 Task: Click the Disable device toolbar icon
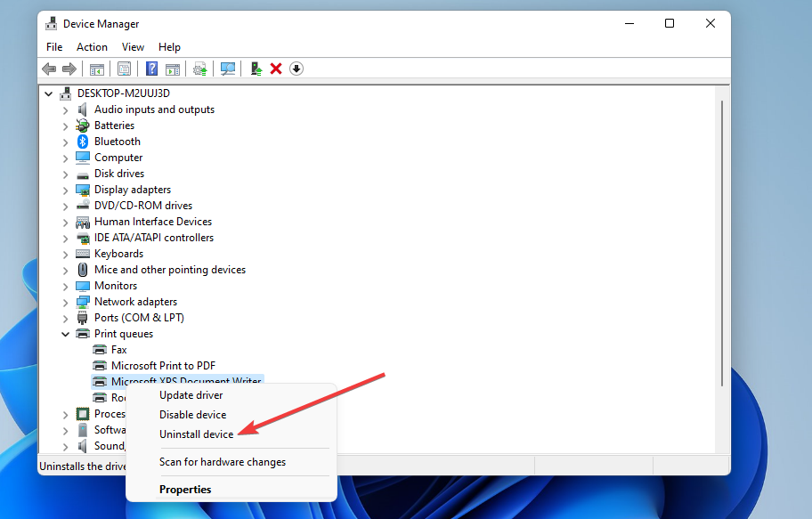pyautogui.click(x=295, y=69)
